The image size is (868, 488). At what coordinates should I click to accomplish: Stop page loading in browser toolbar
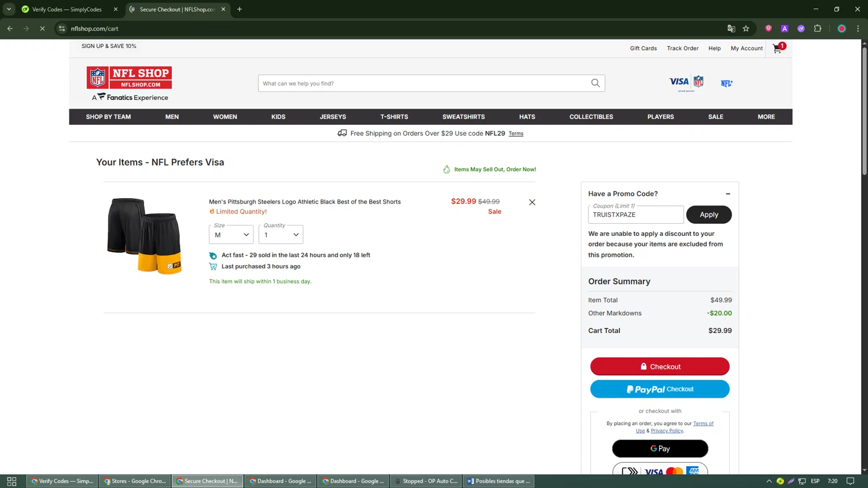(x=42, y=28)
